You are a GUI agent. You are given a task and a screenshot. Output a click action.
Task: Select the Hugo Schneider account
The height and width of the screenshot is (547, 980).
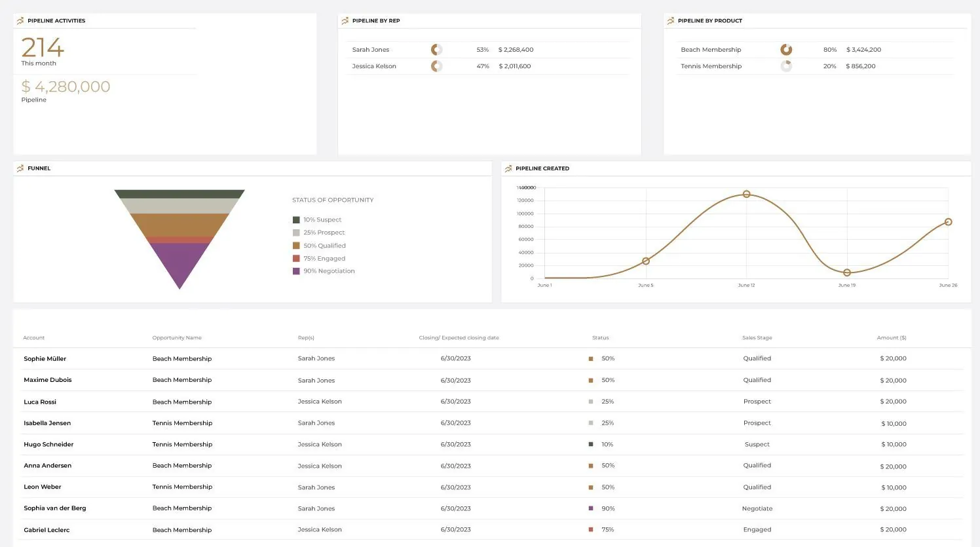48,444
